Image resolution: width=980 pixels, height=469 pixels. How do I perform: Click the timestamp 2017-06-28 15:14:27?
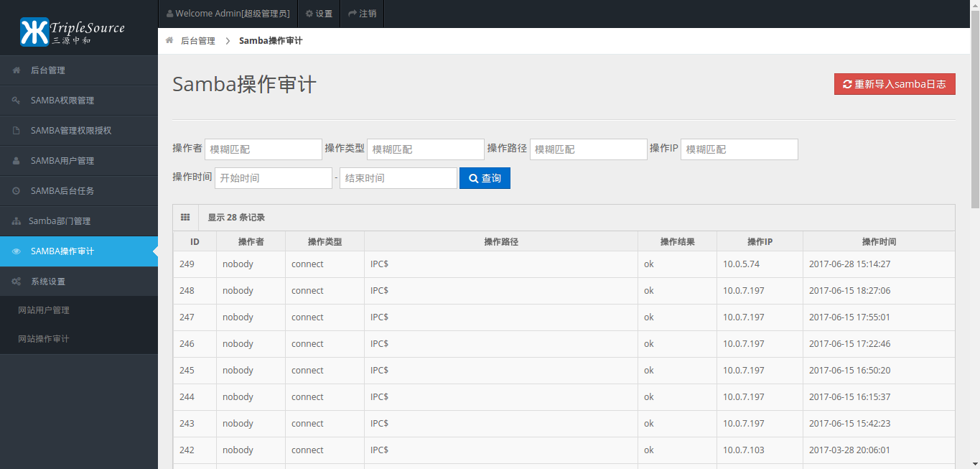pyautogui.click(x=849, y=264)
